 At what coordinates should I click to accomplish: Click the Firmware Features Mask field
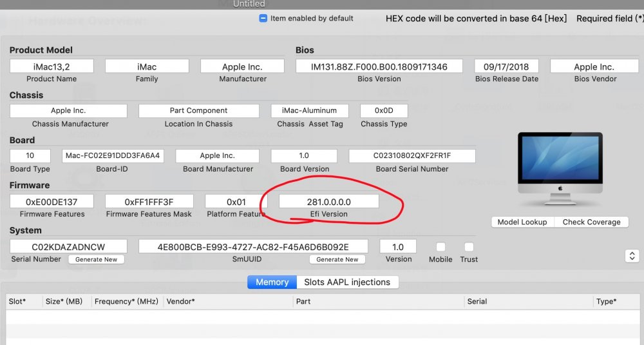point(149,201)
